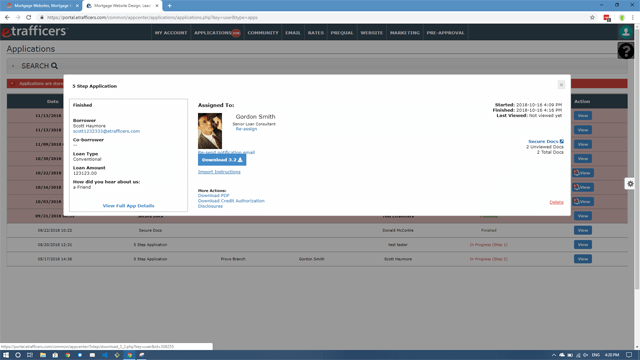
Task: Click the green shield extension icon
Action: pos(622,18)
